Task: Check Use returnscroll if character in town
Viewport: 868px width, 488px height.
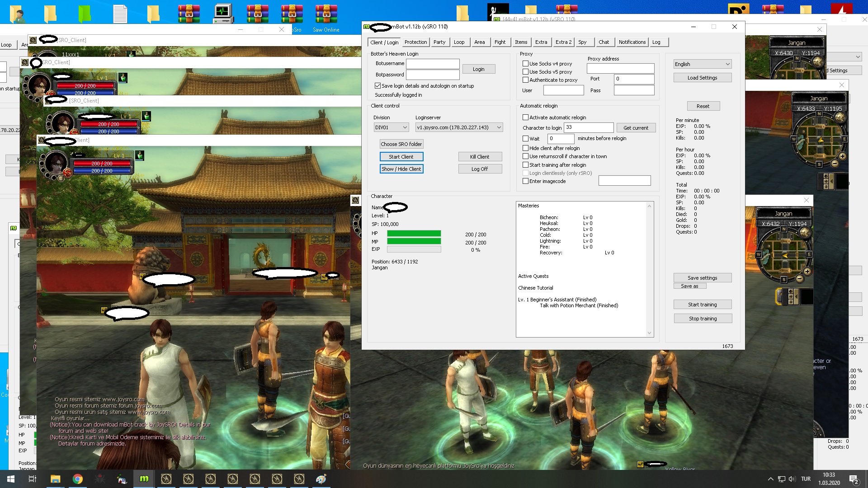Action: (525, 156)
